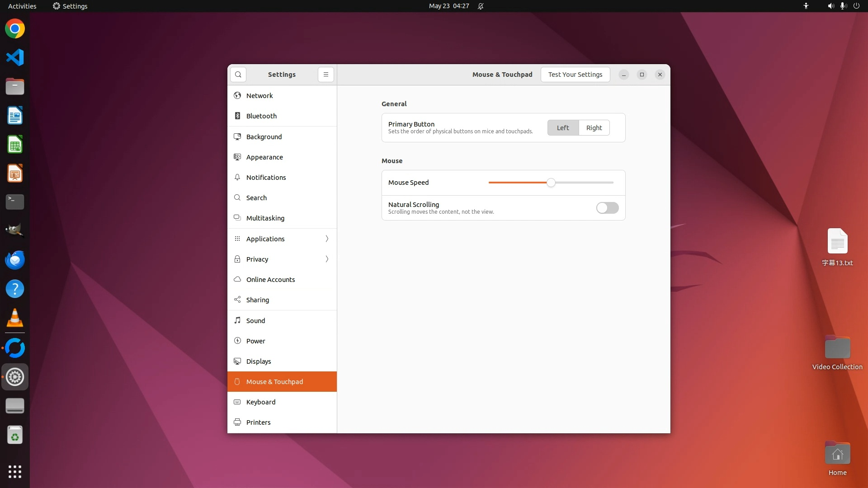Set primary button to Left

[x=563, y=128]
